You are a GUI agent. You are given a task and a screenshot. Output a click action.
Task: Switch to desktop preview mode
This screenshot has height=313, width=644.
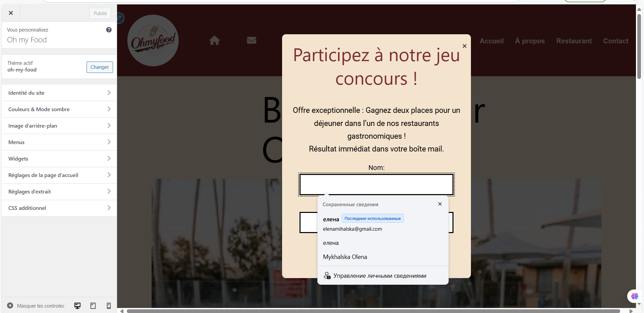click(77, 306)
